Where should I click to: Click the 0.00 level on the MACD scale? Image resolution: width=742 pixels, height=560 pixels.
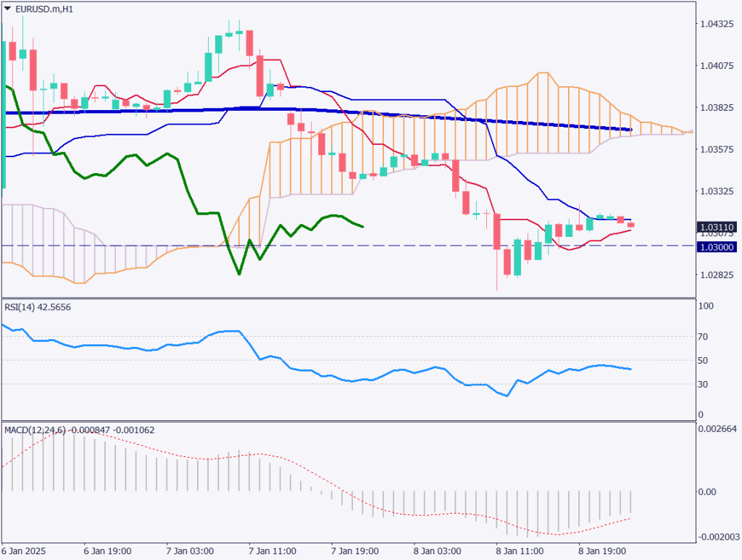pyautogui.click(x=707, y=492)
